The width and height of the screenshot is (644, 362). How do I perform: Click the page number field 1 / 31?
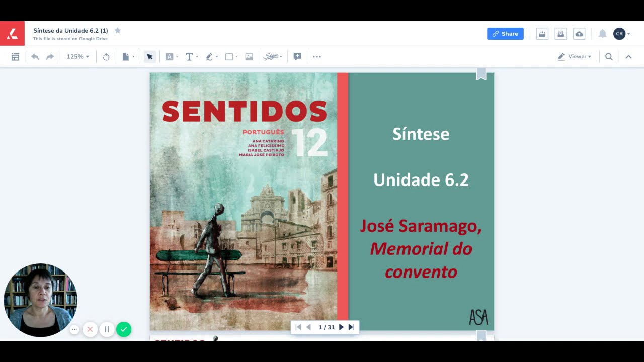click(x=327, y=327)
